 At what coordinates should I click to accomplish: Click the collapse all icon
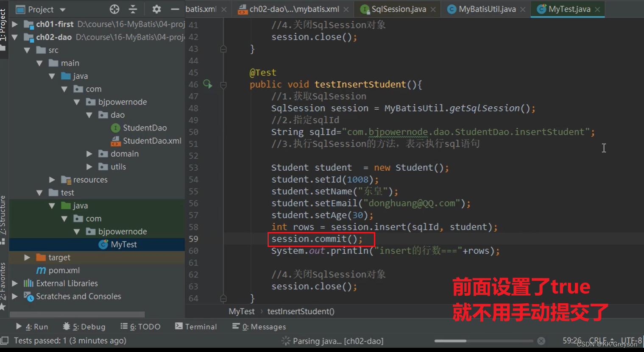[x=133, y=9]
